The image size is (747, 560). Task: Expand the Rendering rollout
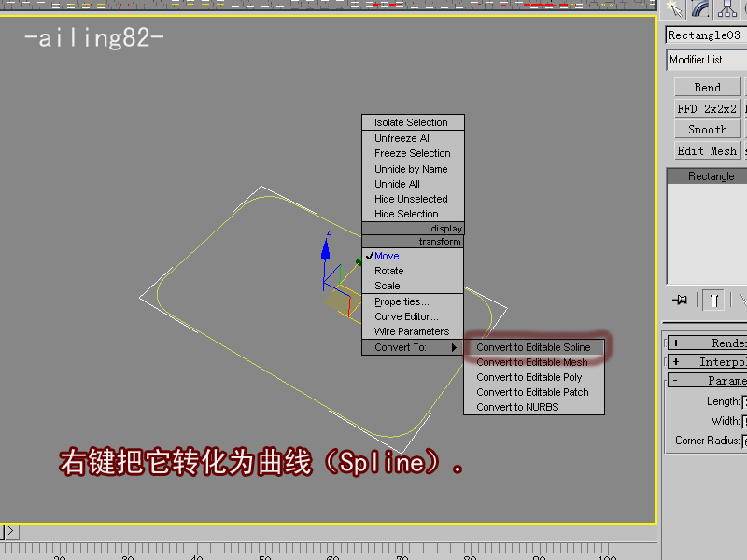708,343
